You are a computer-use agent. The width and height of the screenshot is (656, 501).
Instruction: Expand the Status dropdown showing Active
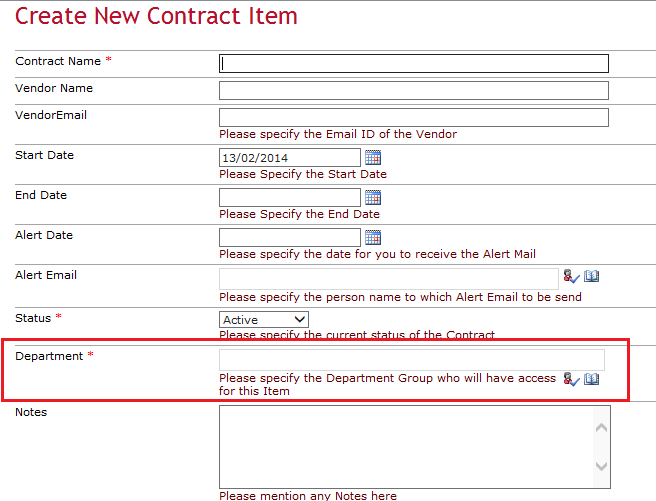tap(264, 320)
